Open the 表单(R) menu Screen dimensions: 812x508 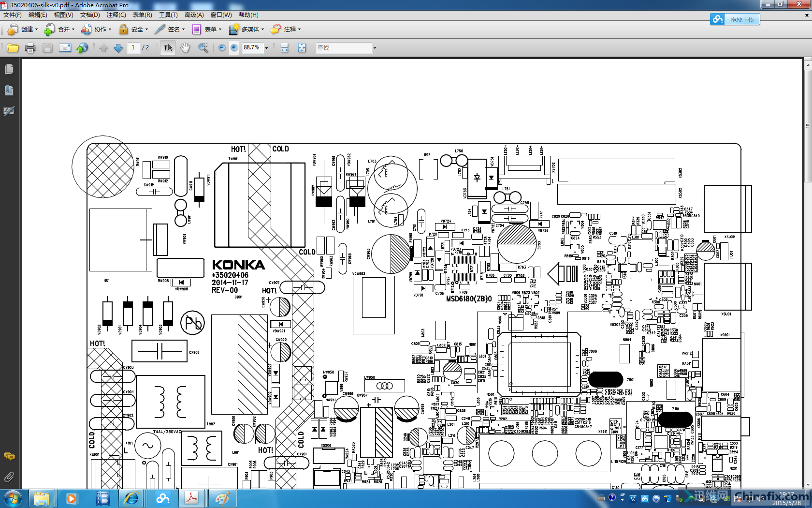point(142,15)
